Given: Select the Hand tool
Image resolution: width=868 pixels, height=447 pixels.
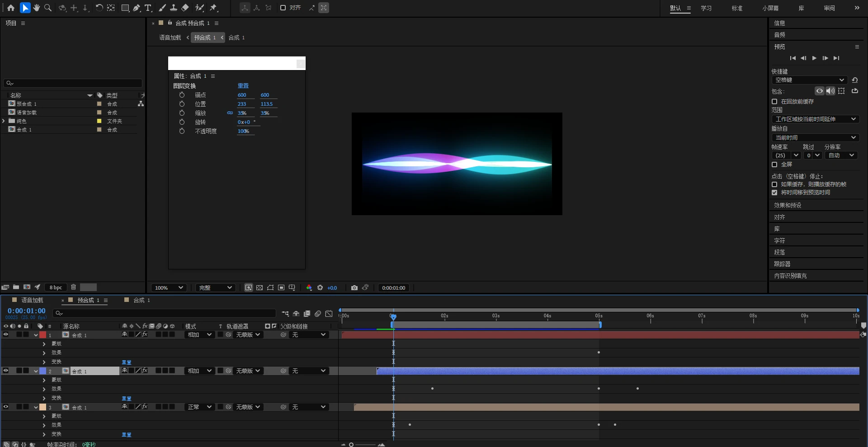Looking at the screenshot, I should 37,8.
